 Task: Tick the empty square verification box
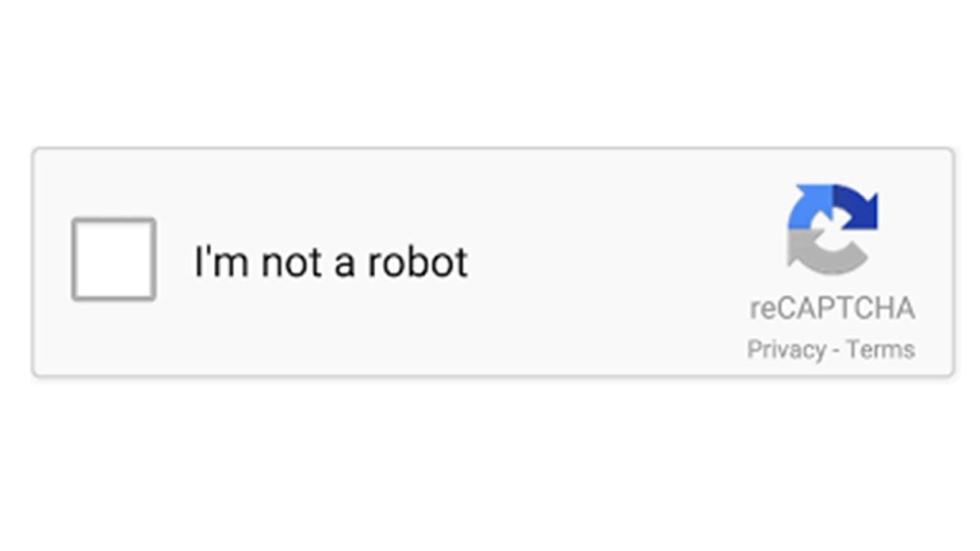tap(113, 259)
